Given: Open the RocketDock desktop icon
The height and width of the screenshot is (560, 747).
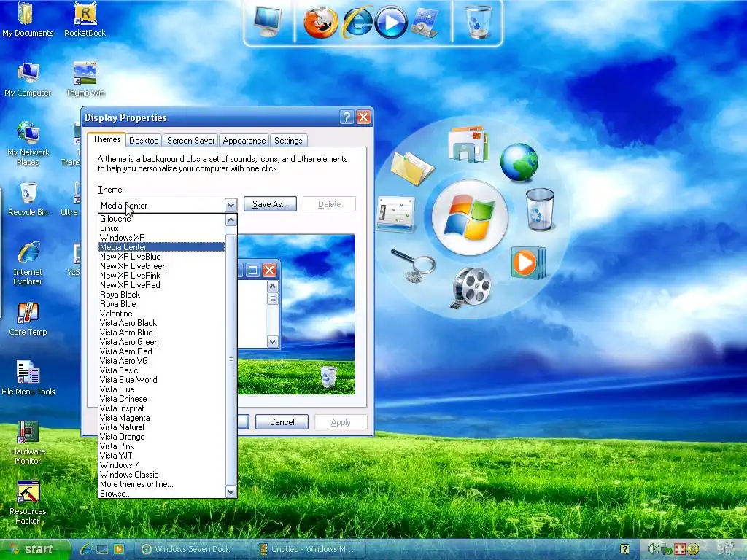Looking at the screenshot, I should click(x=85, y=20).
